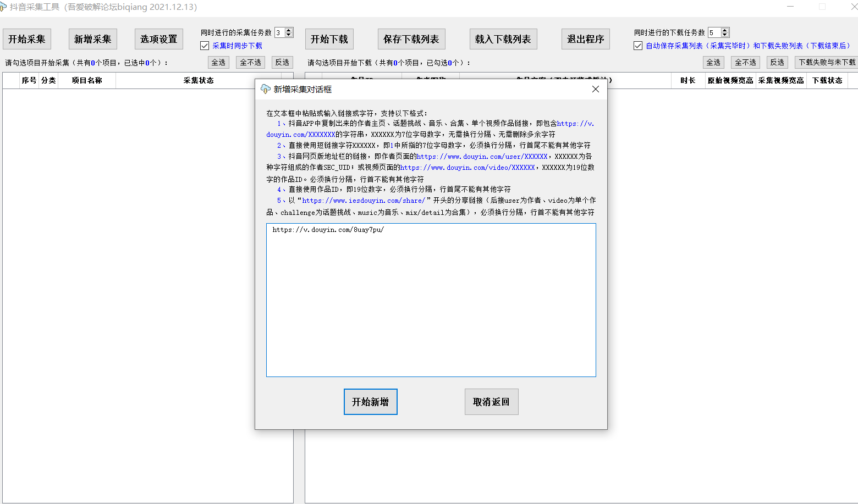The height and width of the screenshot is (504, 858).
Task: Click the dialog's cloud title icon
Action: click(266, 89)
